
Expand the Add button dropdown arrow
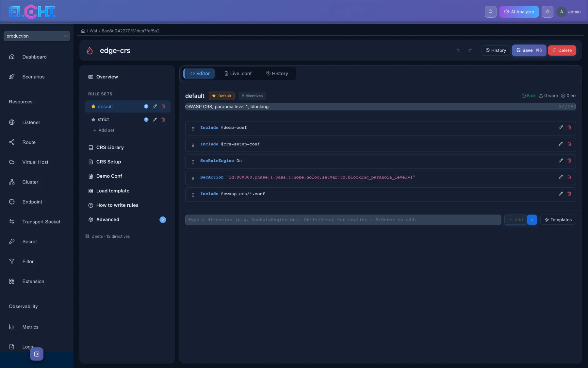[x=532, y=220]
